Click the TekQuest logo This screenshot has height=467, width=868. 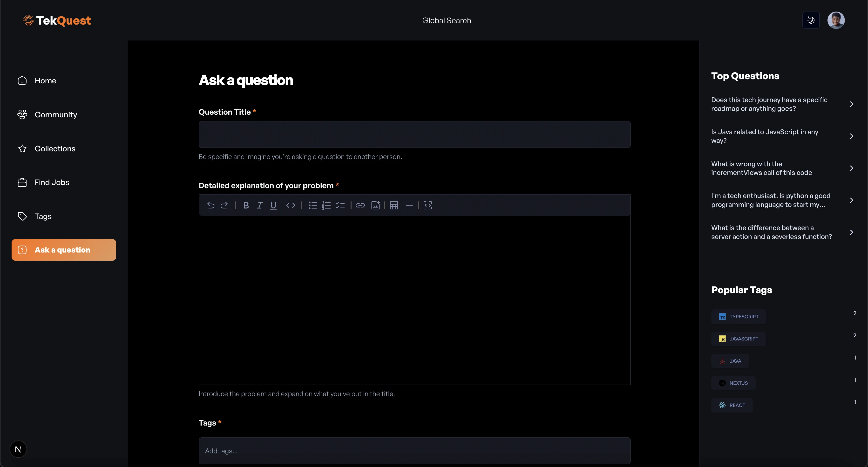[x=57, y=20]
